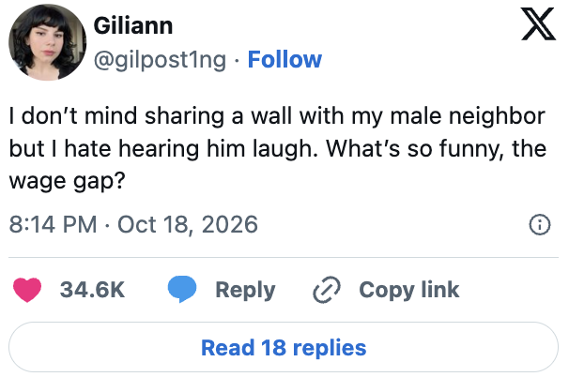The width and height of the screenshot is (569, 392).
Task: Open the @gilpost1ng handle link
Action: [160, 60]
